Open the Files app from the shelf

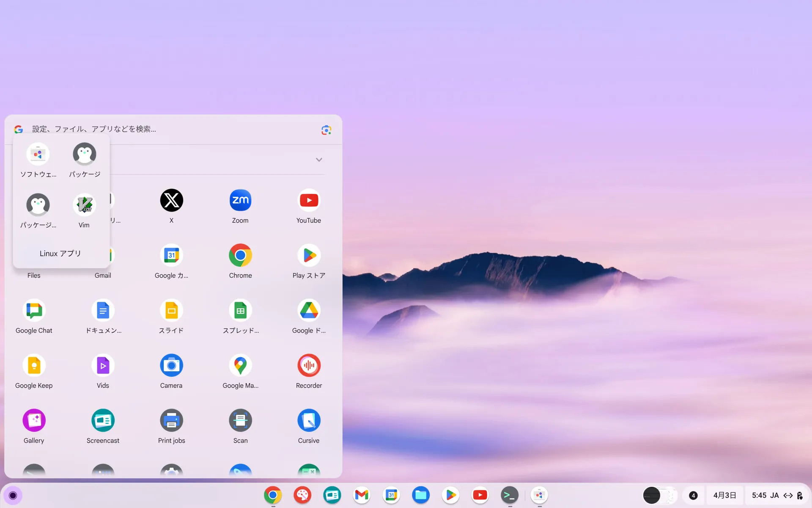(421, 495)
